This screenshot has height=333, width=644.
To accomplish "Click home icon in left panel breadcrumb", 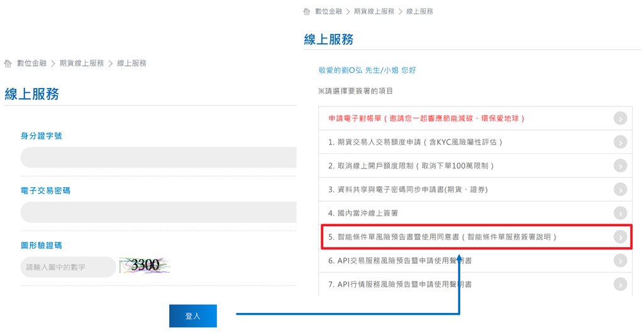I will click(x=8, y=63).
